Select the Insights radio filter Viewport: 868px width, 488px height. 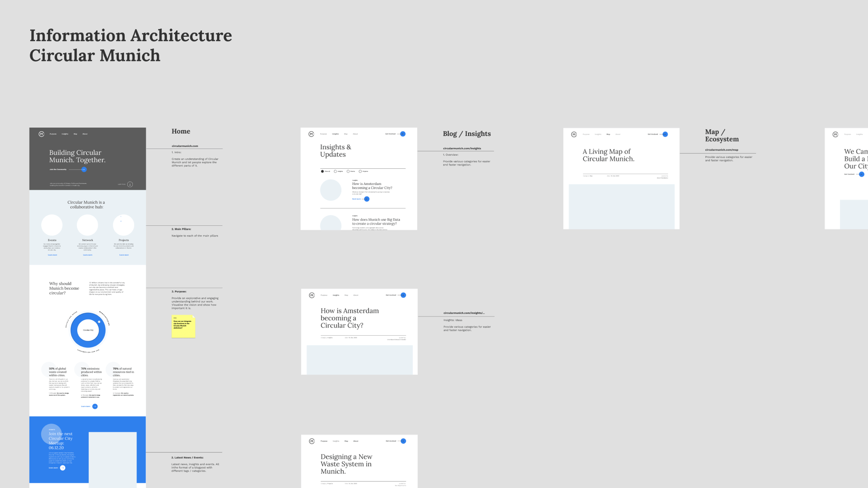point(335,171)
